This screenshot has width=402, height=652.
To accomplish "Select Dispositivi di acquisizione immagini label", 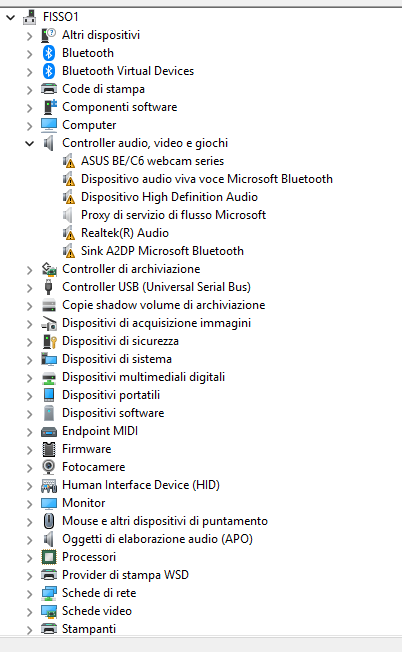I will point(156,323).
